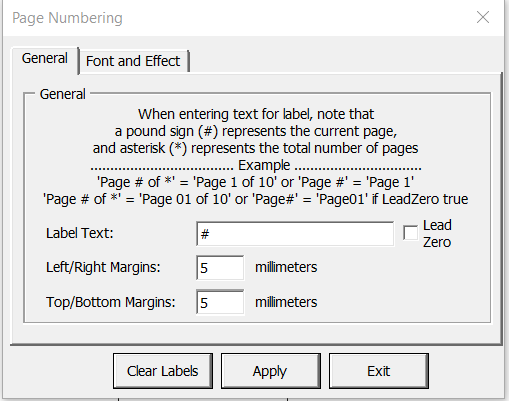Viewport: 509px width, 401px height.
Task: Click millimeters unit beside Top/Bottom Margins
Action: [286, 302]
